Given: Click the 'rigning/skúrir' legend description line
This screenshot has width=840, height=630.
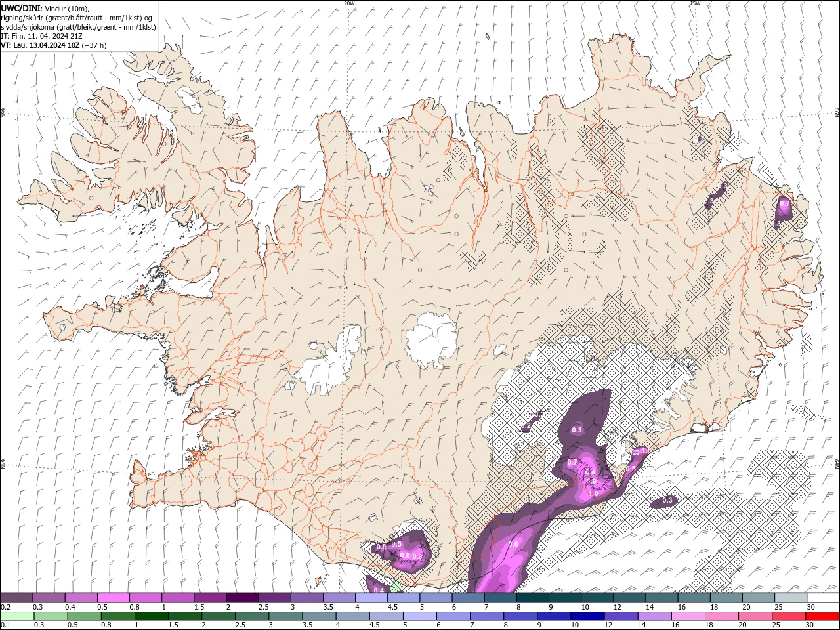Looking at the screenshot, I should [x=76, y=18].
